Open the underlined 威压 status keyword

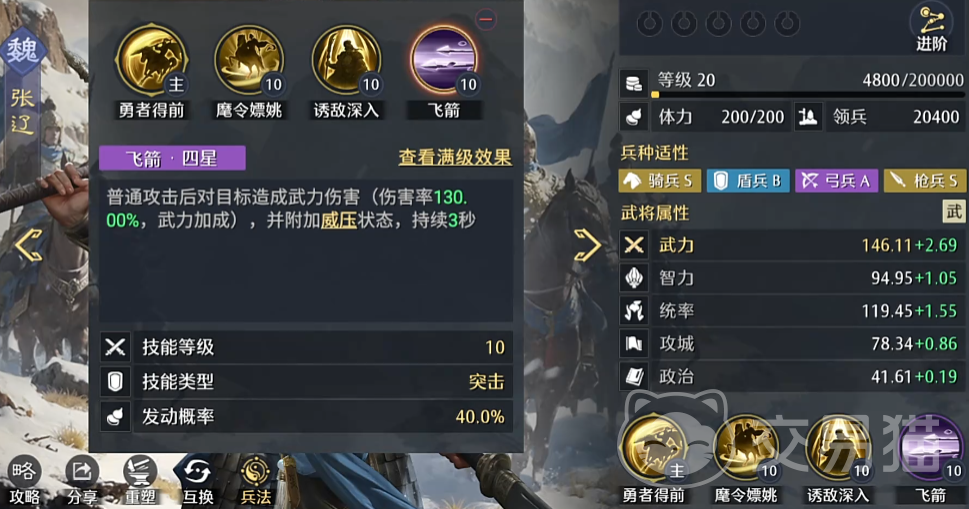click(339, 221)
